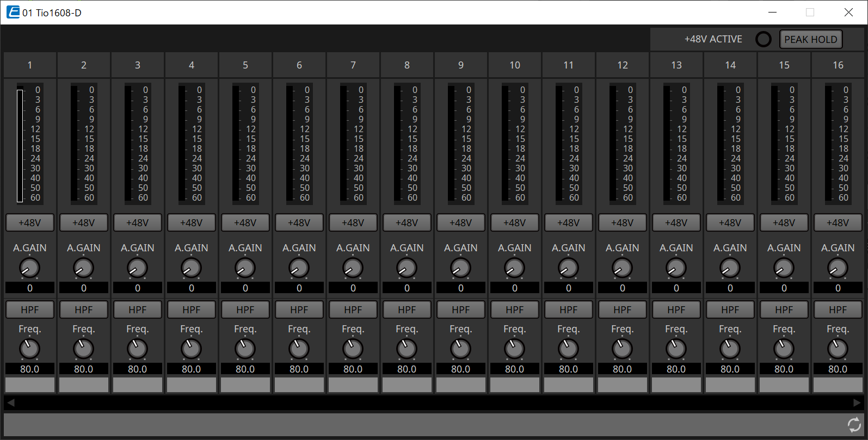Click the refresh icon at bottom right
Image resolution: width=868 pixels, height=440 pixels.
click(x=854, y=425)
